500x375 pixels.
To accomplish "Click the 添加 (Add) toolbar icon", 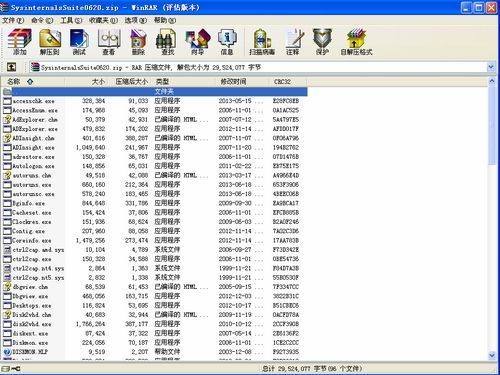I will (19, 42).
